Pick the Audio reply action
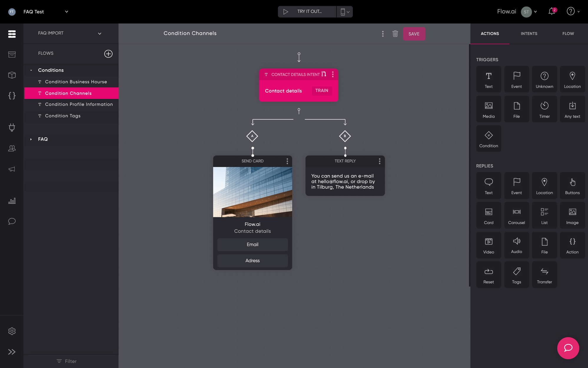The height and width of the screenshot is (368, 588). click(516, 245)
